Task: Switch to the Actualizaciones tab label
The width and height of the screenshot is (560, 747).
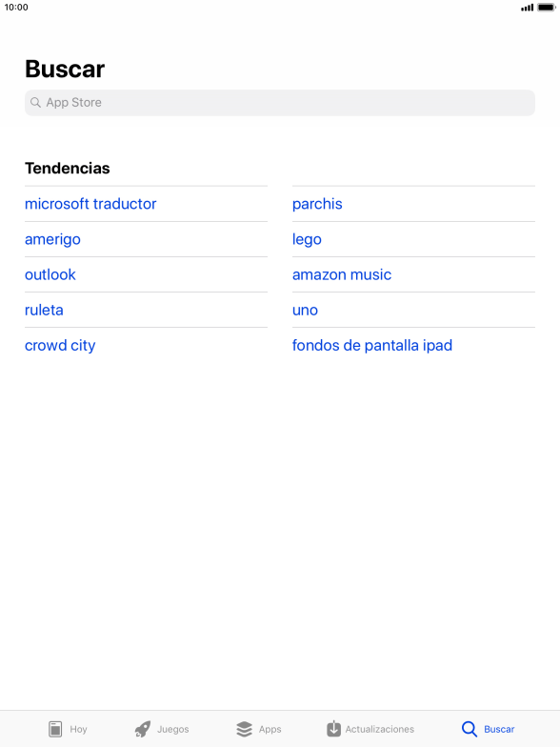Action: 379,729
